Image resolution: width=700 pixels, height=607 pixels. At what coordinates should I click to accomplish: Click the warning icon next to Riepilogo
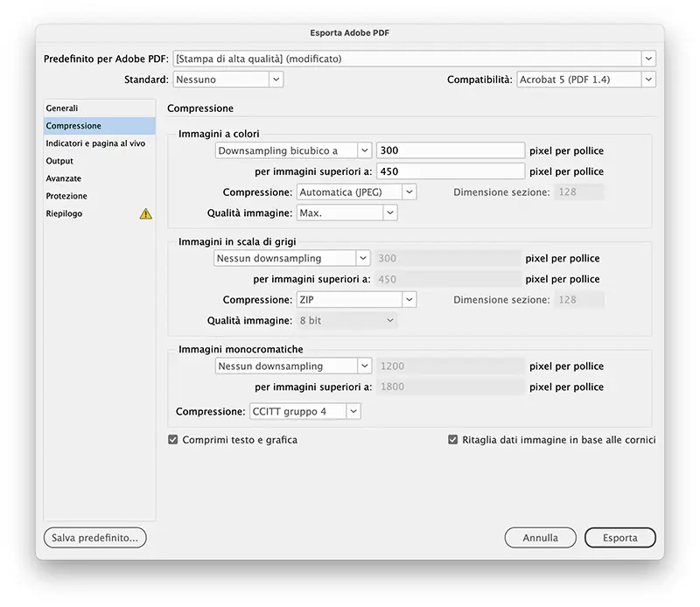pyautogui.click(x=145, y=213)
